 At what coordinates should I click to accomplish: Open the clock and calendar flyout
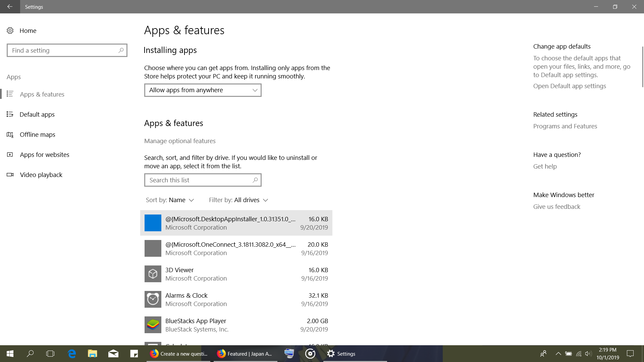point(607,354)
